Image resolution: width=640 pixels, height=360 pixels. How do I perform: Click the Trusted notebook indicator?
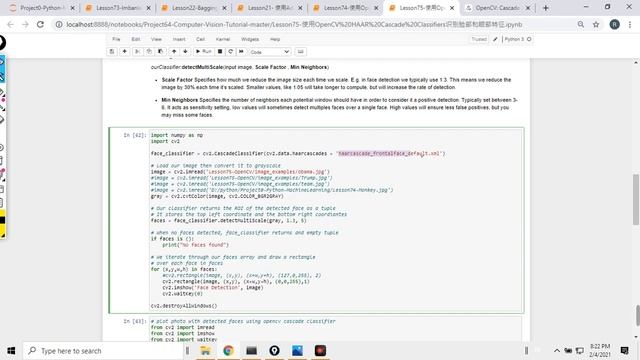pos(479,39)
